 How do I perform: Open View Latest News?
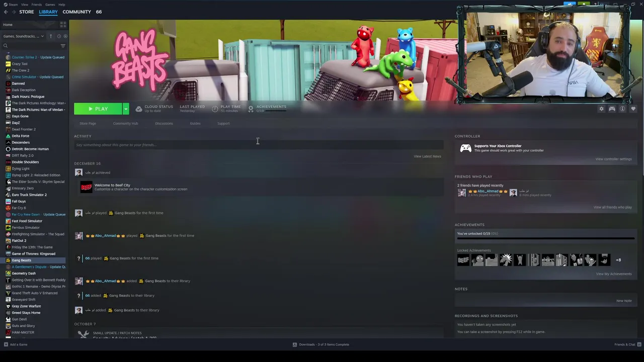click(x=427, y=156)
